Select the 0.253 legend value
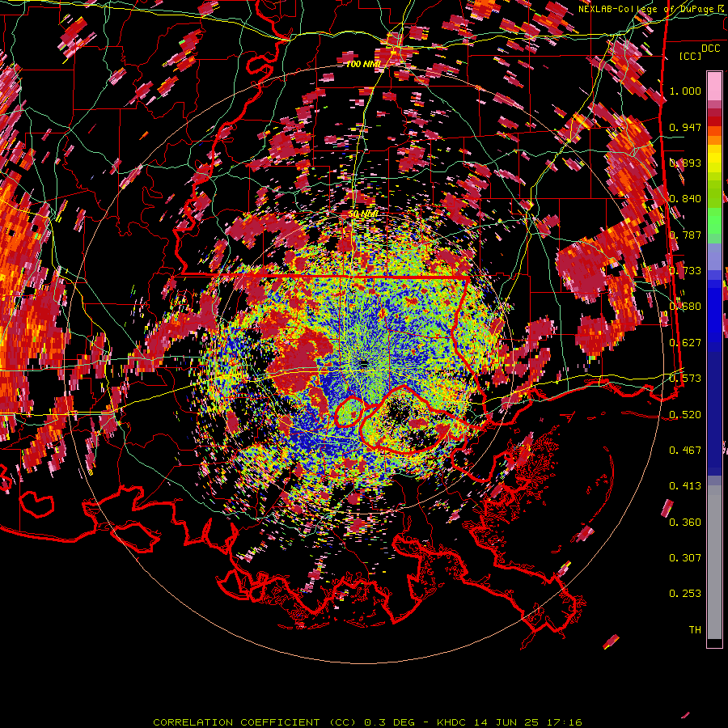Screen dimensions: 728x728 [x=685, y=594]
